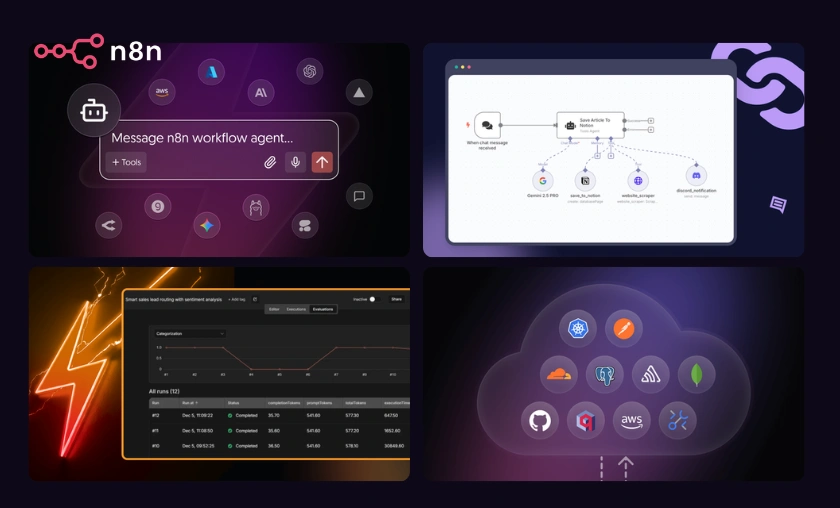Click the white triangle icon
Screen dimensions: 840x508
pos(359,93)
